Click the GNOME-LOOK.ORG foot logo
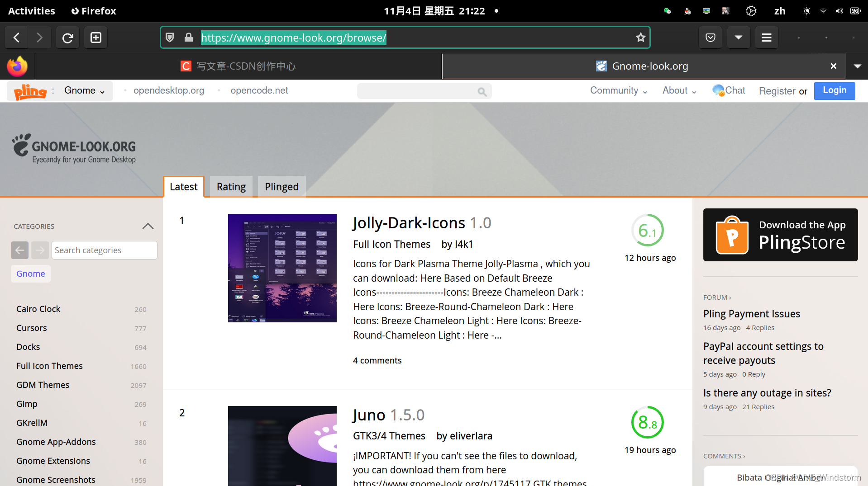 74,148
